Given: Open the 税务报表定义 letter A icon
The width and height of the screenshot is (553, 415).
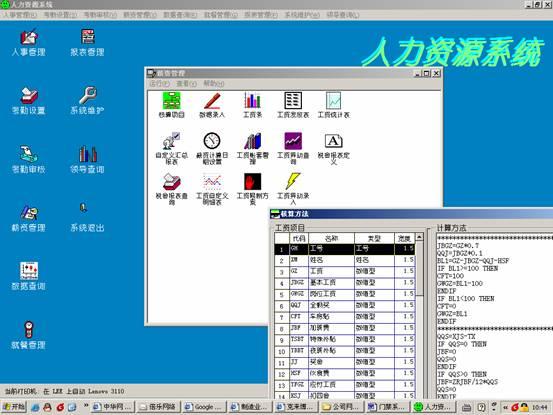Looking at the screenshot, I should point(334,148).
